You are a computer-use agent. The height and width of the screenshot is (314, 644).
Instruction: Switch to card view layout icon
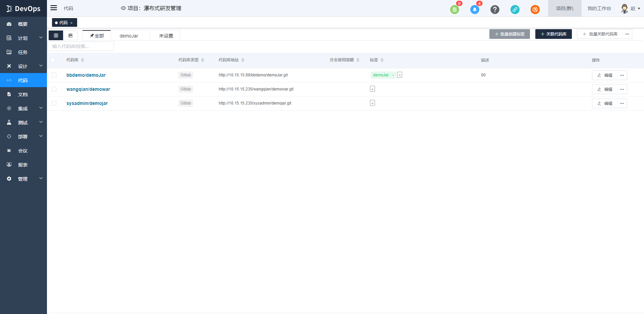(x=70, y=36)
